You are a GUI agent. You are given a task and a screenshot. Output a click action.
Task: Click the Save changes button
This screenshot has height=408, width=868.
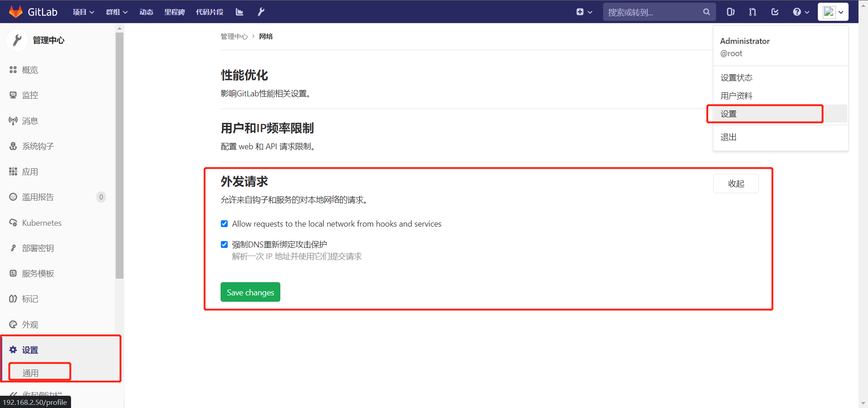pyautogui.click(x=250, y=292)
